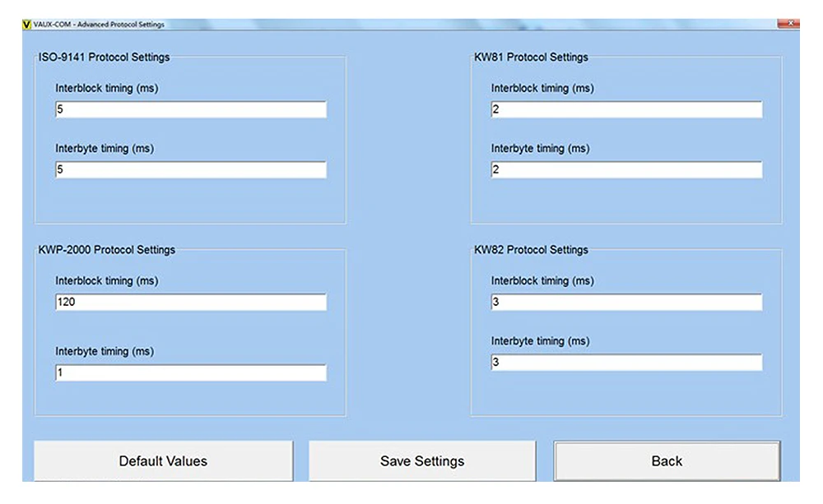Click Interblock timing label under KWP-2000
823x504 pixels.
[x=107, y=281]
